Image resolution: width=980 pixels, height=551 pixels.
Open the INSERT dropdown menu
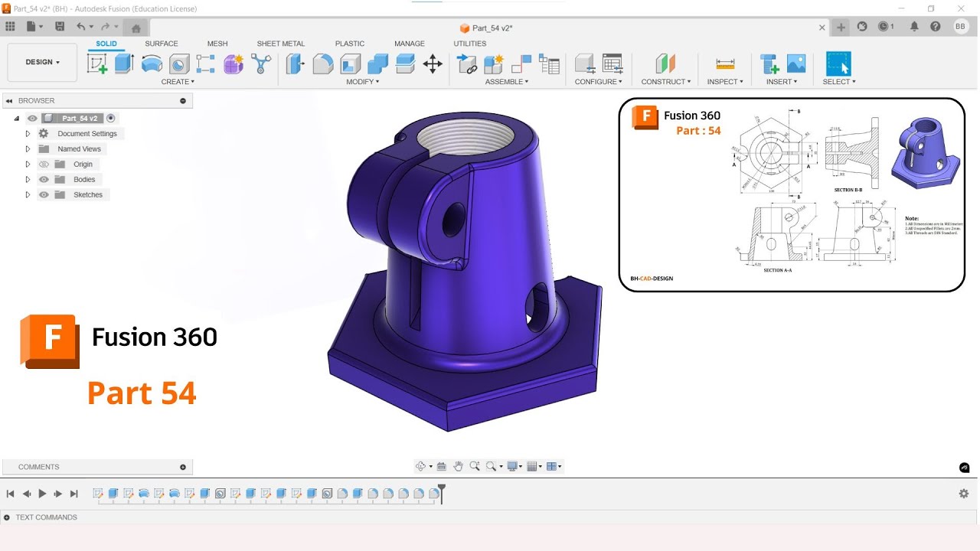coord(782,82)
